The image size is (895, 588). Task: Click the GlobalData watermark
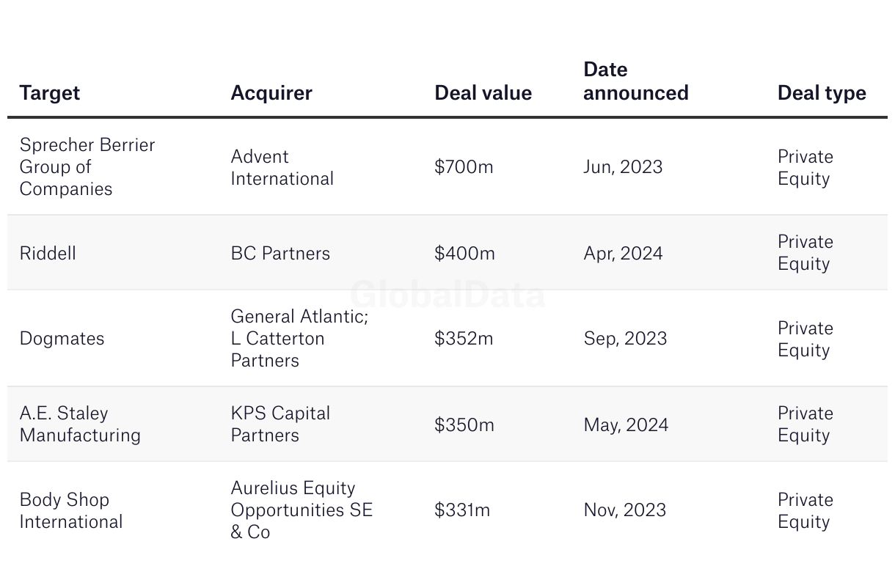pyautogui.click(x=447, y=295)
